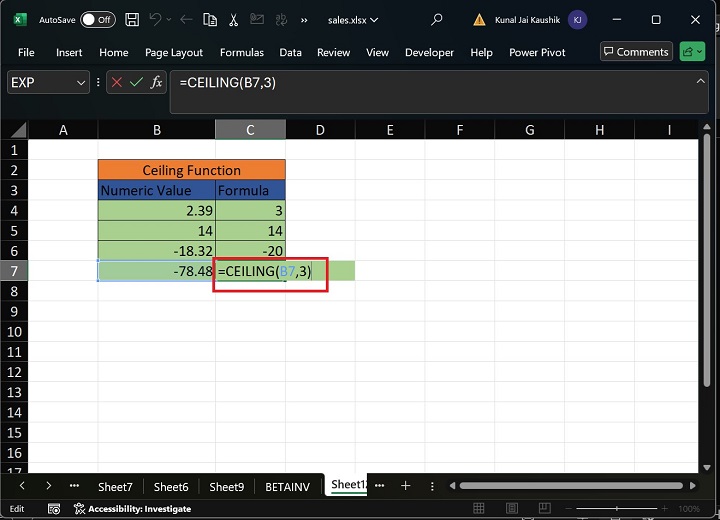Select the cell containing -18.32
The width and height of the screenshot is (720, 520).
pyautogui.click(x=157, y=251)
